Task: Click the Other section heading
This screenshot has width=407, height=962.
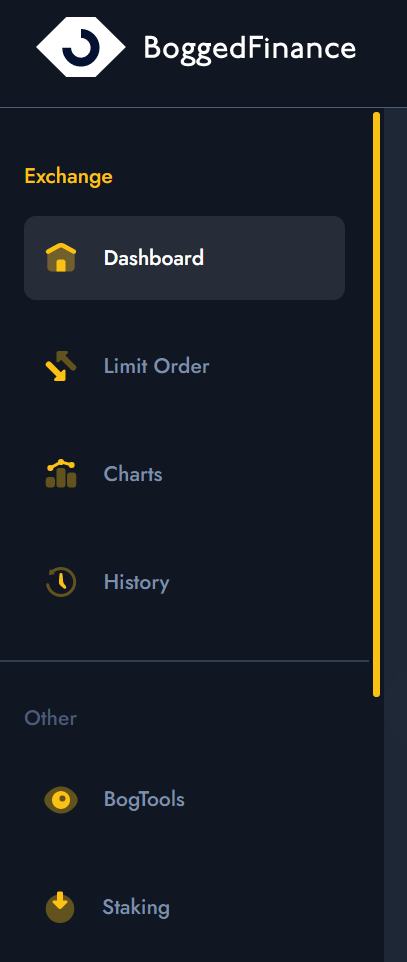Action: 50,718
